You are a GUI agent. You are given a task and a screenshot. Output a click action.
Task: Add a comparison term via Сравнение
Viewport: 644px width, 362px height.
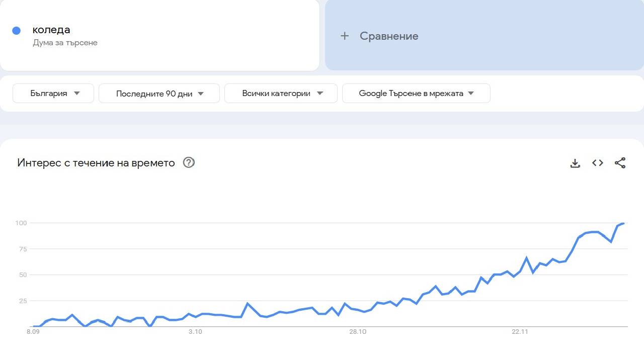tap(387, 36)
